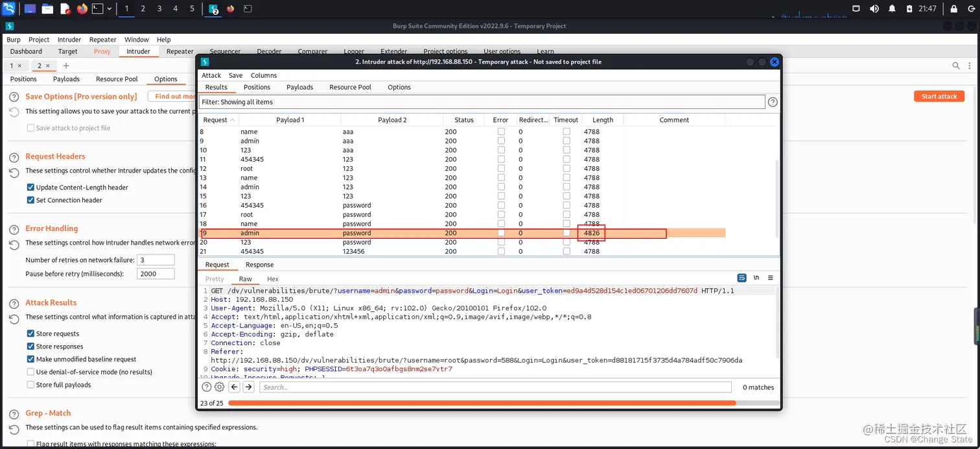Toggle Update Content-Length header checkbox

[30, 188]
